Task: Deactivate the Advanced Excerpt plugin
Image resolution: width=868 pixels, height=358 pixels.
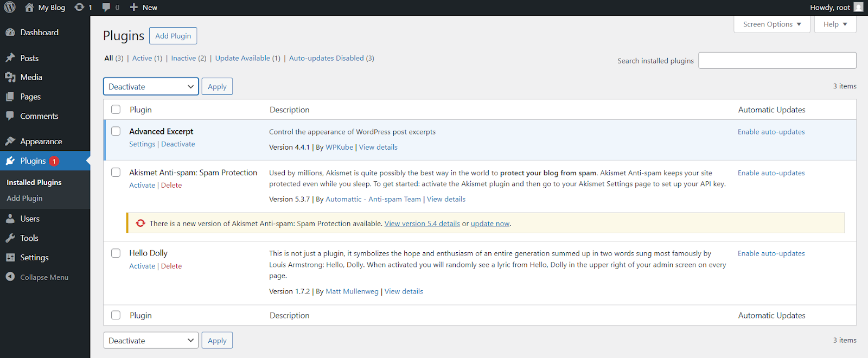Action: click(178, 144)
